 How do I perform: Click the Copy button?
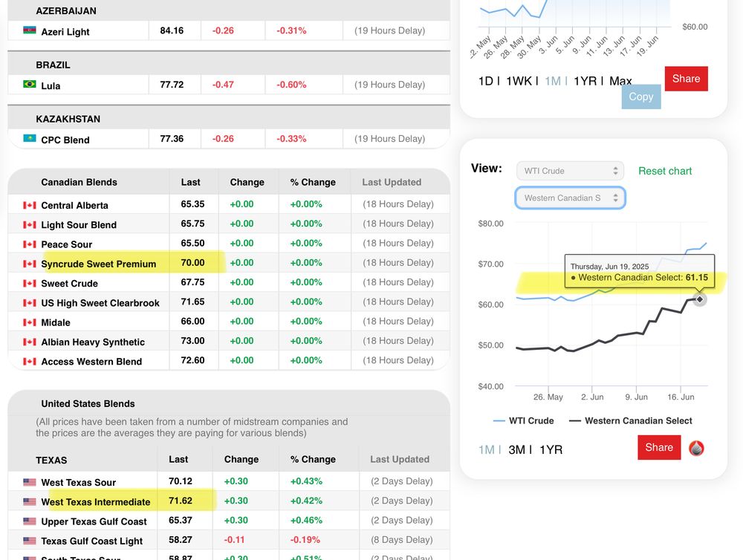coord(641,97)
